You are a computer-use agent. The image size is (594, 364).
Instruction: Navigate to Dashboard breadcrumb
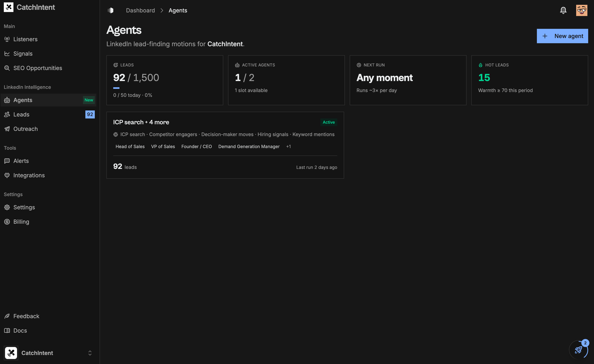click(140, 10)
